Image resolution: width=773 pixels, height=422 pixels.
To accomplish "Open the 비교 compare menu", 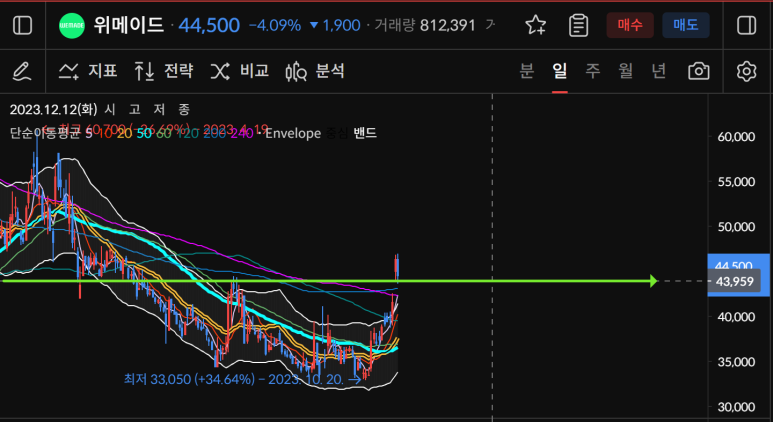I will (x=240, y=71).
